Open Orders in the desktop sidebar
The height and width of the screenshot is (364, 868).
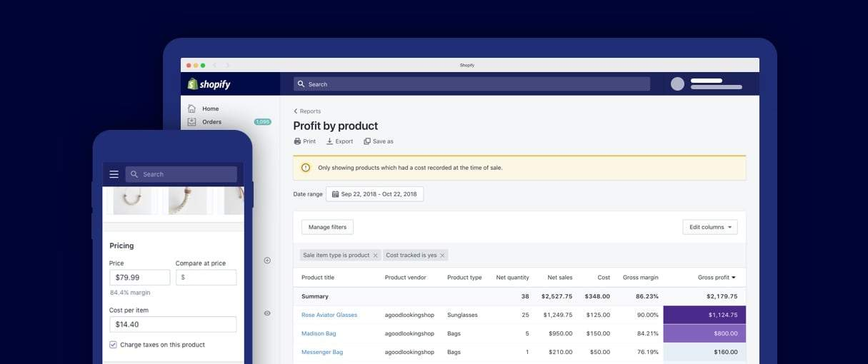coord(211,122)
